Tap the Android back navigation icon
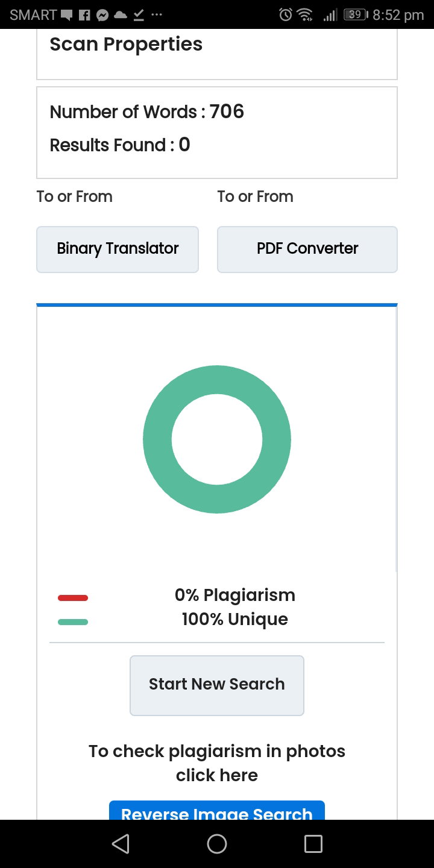This screenshot has width=434, height=868. tap(121, 844)
